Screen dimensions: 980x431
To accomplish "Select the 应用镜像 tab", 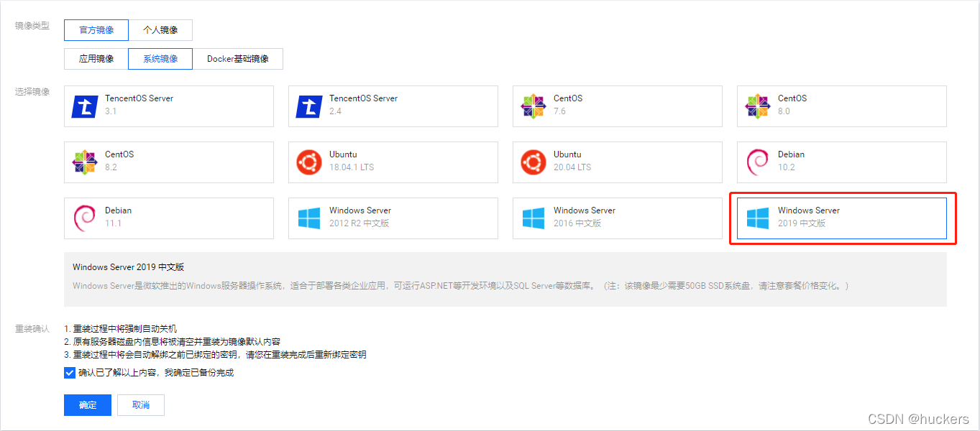I will click(96, 59).
